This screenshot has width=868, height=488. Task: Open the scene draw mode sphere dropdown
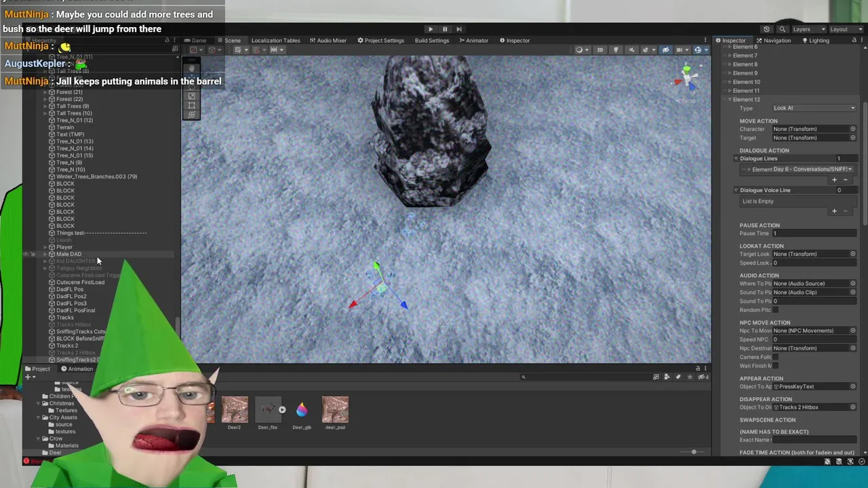pyautogui.click(x=581, y=50)
